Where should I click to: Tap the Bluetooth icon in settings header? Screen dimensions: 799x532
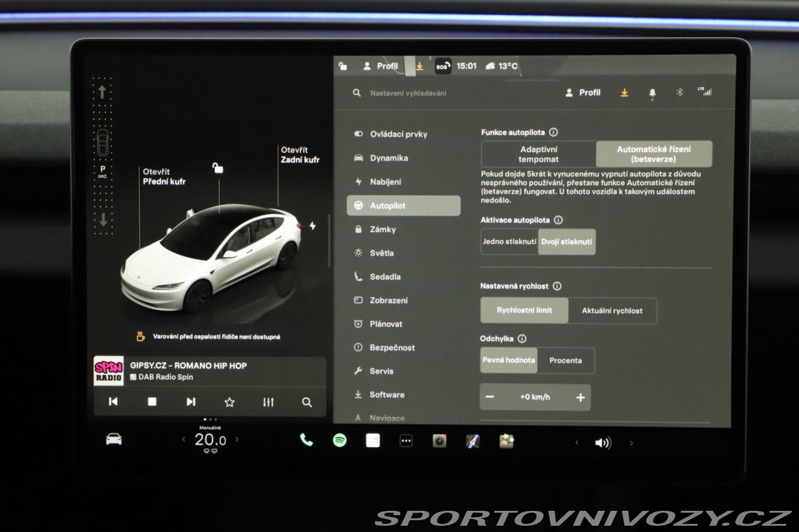(680, 92)
